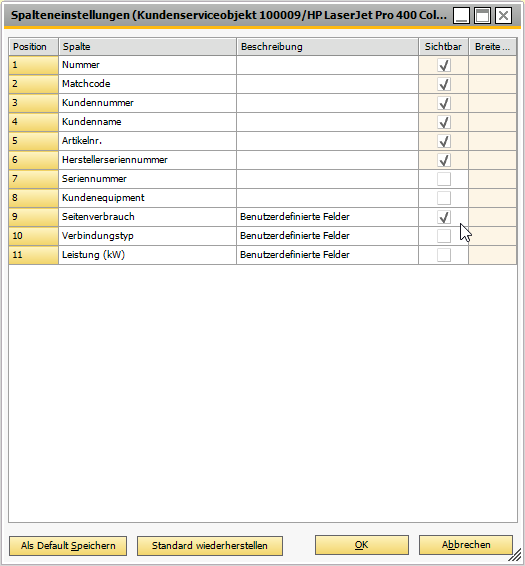
Task: Cancel with the Abbrechen button
Action: point(466,545)
